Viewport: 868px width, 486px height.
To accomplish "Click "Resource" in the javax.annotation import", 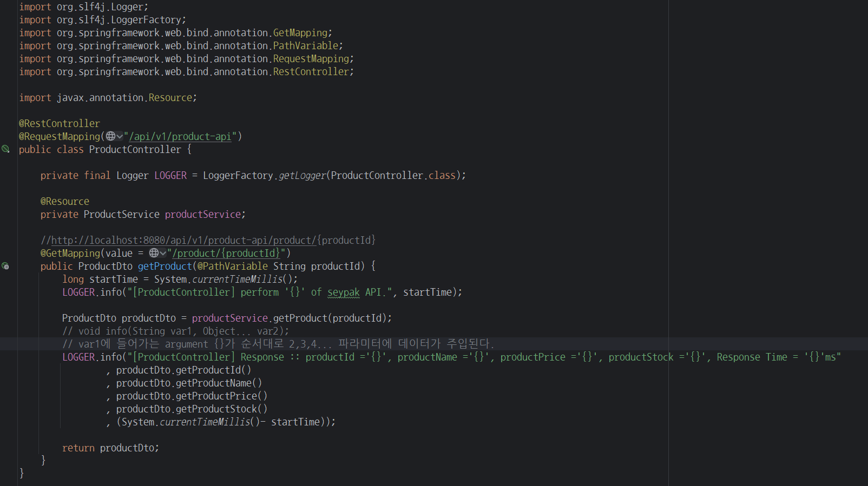I will pos(170,98).
